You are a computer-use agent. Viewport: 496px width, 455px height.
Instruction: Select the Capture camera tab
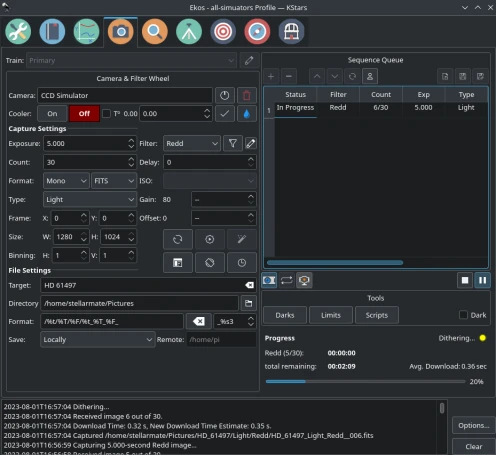[121, 32]
